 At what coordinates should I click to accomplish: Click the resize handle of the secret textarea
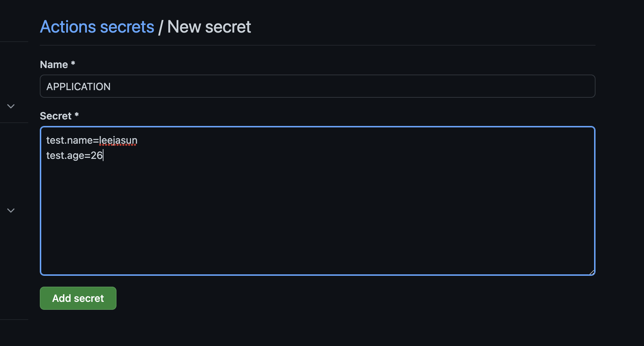coord(592,272)
